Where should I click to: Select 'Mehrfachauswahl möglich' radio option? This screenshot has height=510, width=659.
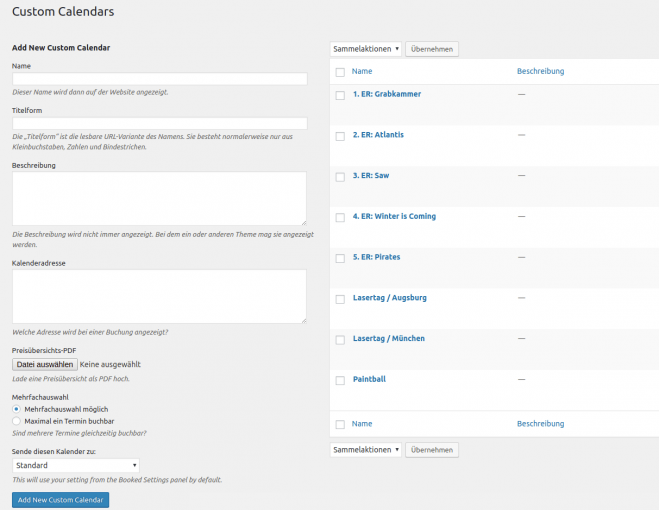16,409
